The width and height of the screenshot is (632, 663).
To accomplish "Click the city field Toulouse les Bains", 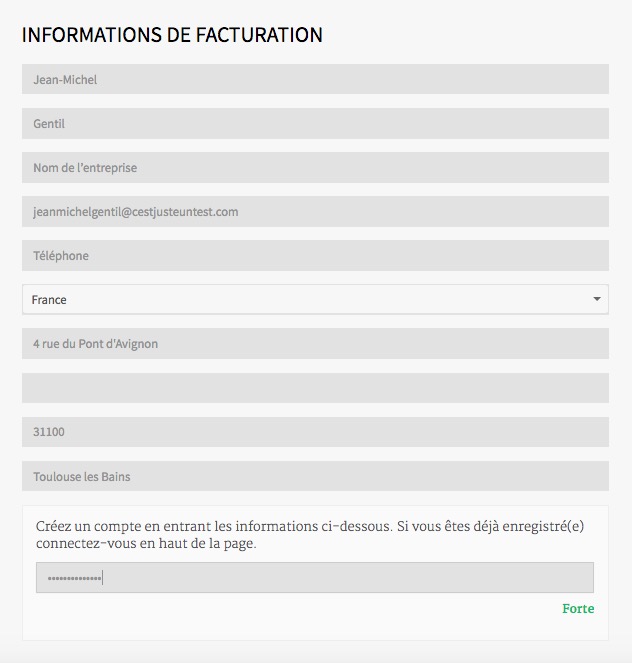I will click(x=315, y=476).
